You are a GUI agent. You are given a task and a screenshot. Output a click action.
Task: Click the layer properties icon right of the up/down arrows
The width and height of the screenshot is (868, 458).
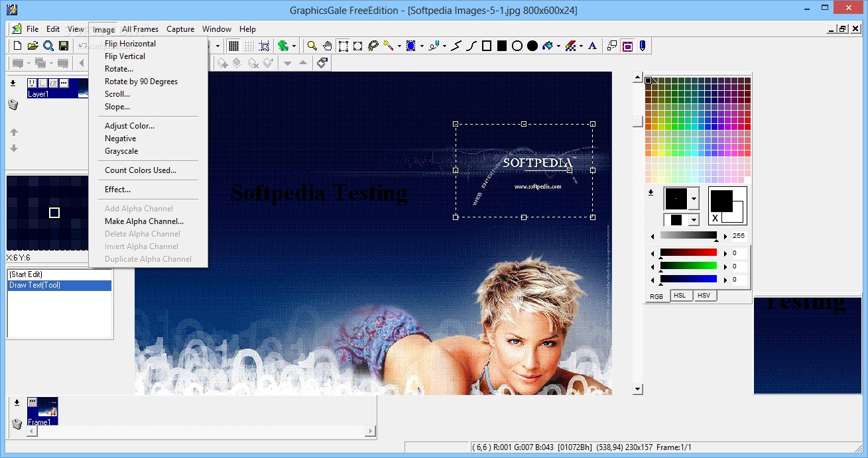pyautogui.click(x=322, y=63)
